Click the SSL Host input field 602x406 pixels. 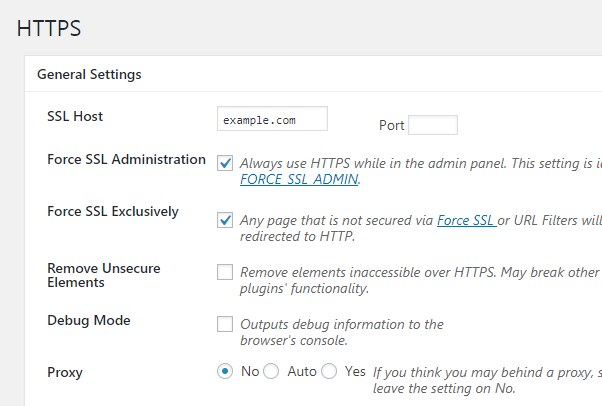click(x=272, y=119)
